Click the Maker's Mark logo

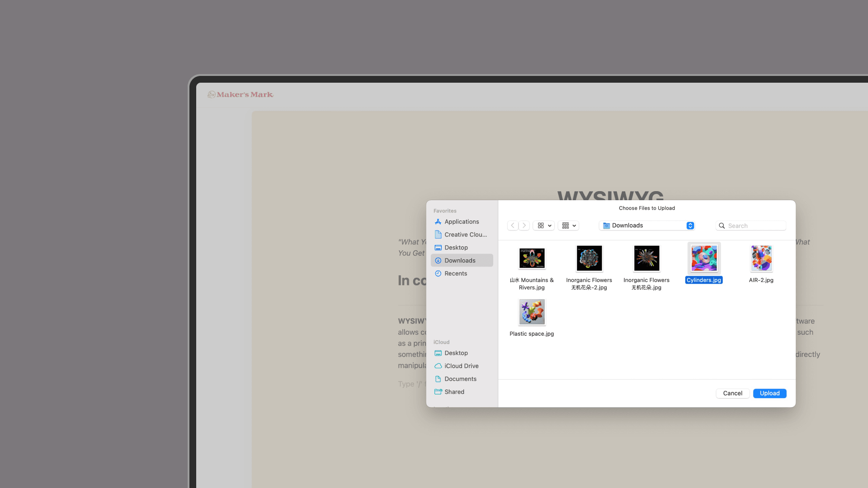pos(241,94)
